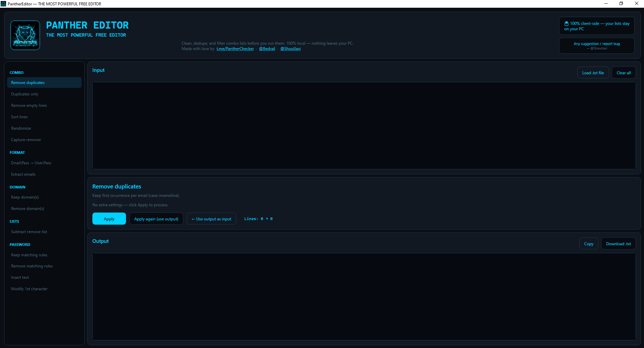This screenshot has width=644, height=348.
Task: Open the @Bedrail link
Action: point(267,49)
